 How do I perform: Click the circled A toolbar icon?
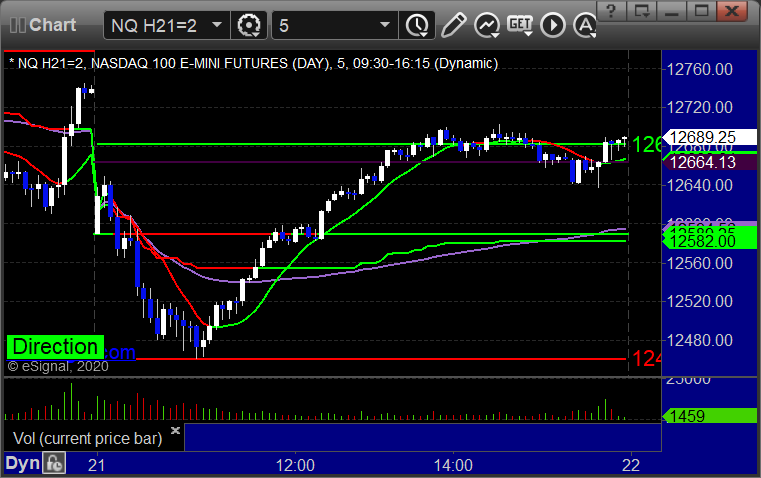[585, 25]
